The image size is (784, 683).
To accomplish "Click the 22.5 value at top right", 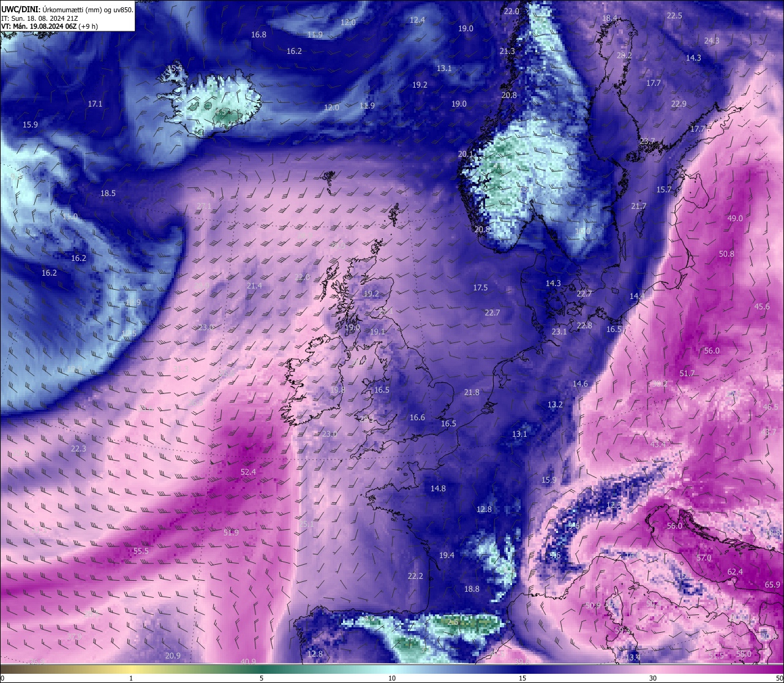I will pos(674,16).
